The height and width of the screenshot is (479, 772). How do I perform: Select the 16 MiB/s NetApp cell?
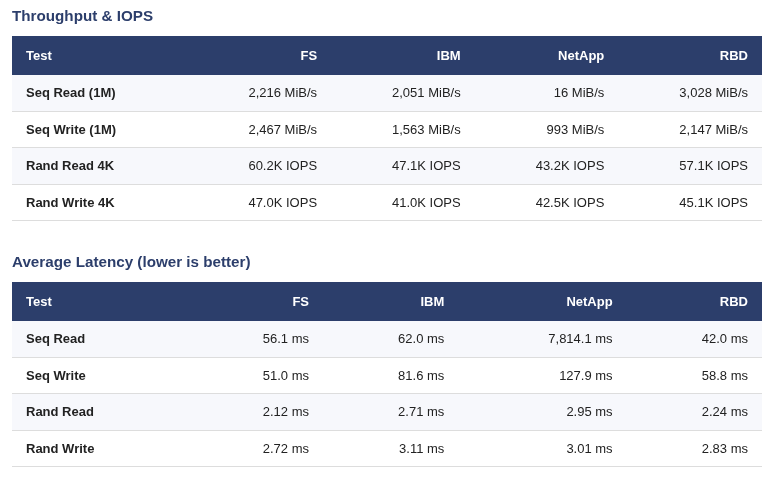tap(578, 93)
